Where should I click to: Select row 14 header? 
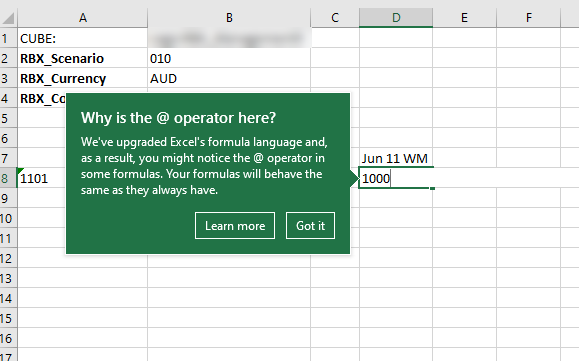pos(8,298)
